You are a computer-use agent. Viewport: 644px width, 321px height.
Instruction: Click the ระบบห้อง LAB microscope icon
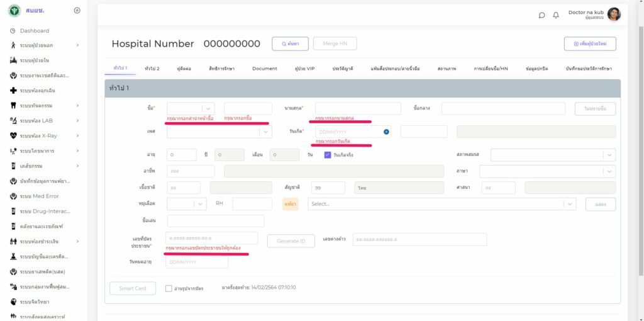pyautogui.click(x=13, y=120)
